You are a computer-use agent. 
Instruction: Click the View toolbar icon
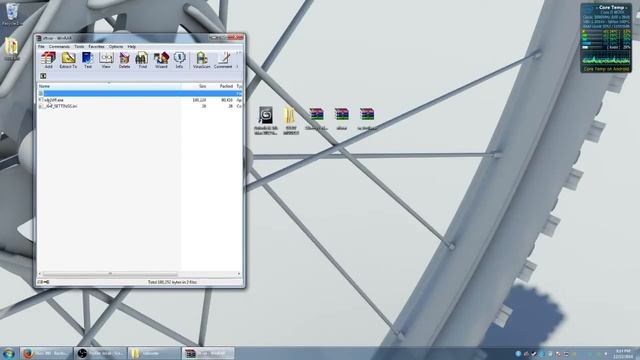[106, 60]
